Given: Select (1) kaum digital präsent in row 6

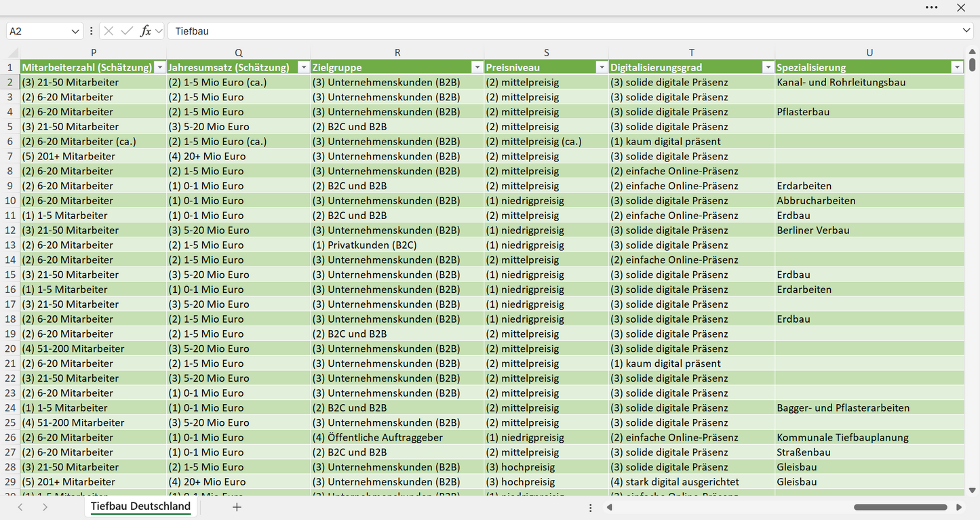Looking at the screenshot, I should point(692,141).
